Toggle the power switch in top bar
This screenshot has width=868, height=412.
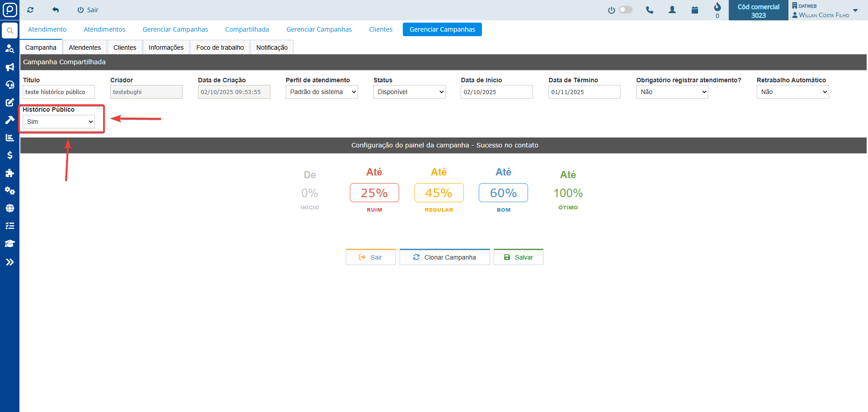tap(625, 10)
